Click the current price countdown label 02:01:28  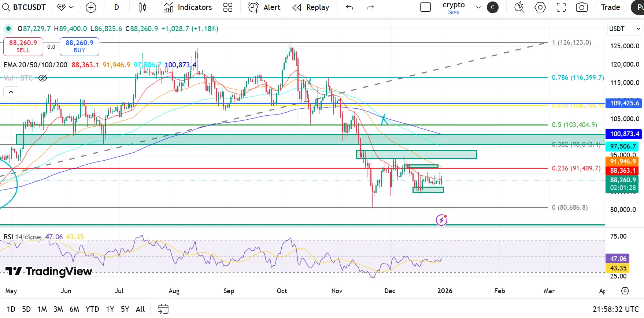(623, 188)
